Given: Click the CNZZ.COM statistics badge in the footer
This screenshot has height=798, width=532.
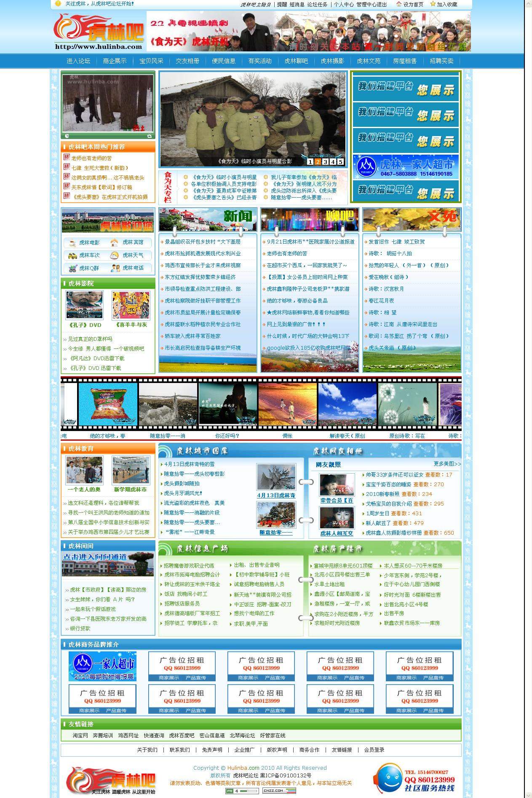Looking at the screenshot, I should [279, 791].
